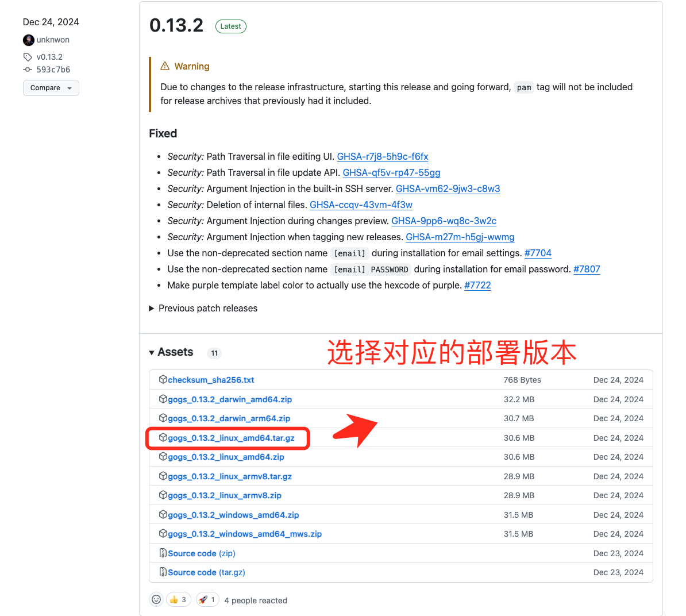Viewport: 686px width, 616px height.
Task: Download gogs_0.13.2_linux_amd64.zip
Action: [226, 457]
